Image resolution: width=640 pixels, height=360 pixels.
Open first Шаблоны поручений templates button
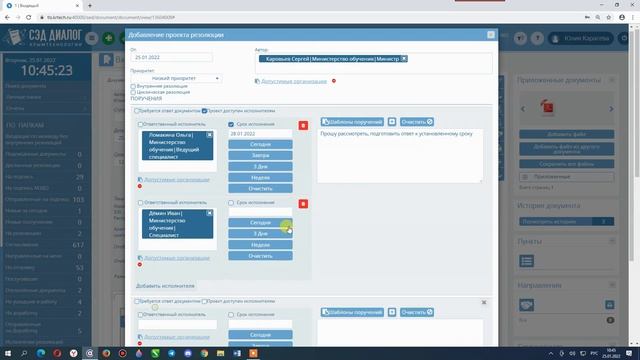pyautogui.click(x=352, y=122)
